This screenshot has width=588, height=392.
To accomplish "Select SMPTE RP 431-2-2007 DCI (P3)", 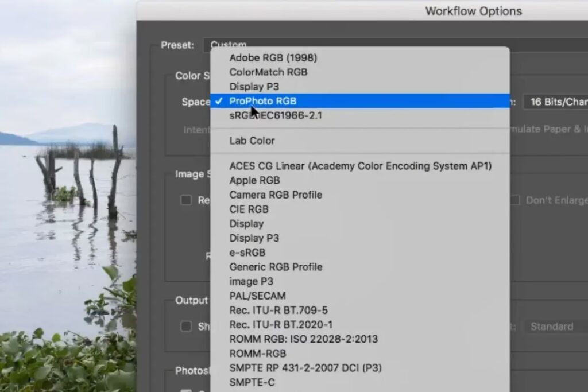I will pos(305,368).
